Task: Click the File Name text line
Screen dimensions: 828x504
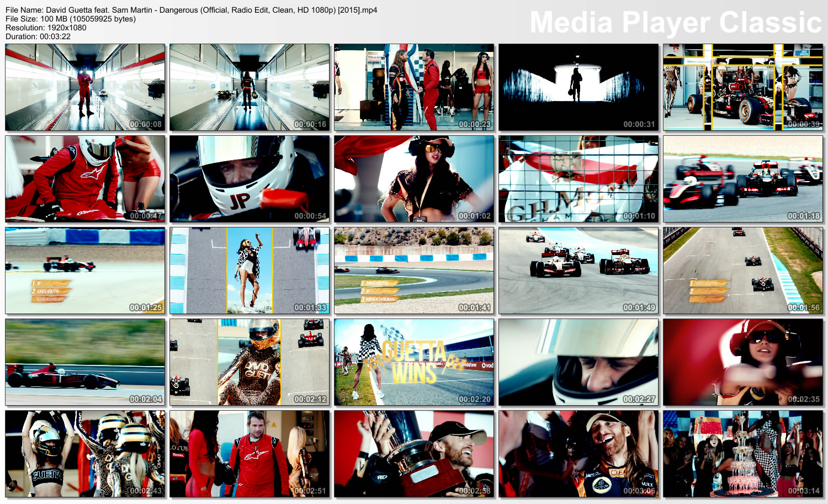Action: coord(192,10)
